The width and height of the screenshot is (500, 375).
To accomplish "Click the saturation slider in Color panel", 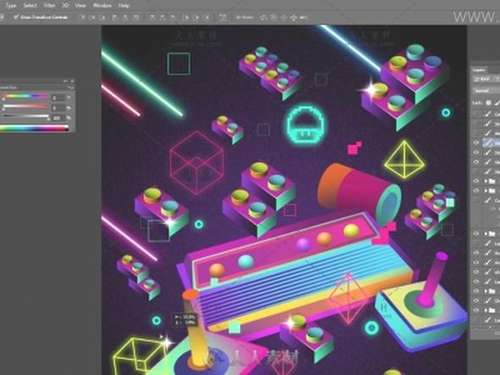I will pyautogui.click(x=26, y=107).
